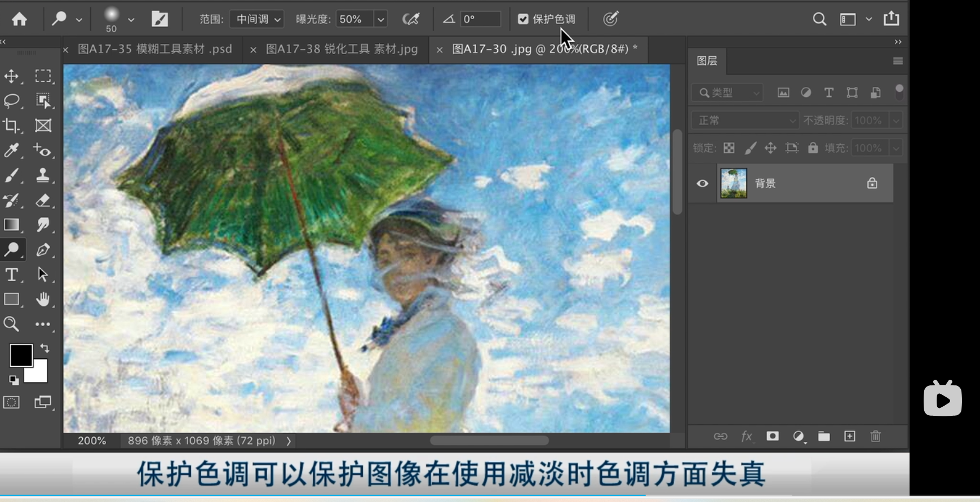Select the Rectangular Marquee tool
This screenshot has width=980, height=502.
tap(43, 76)
